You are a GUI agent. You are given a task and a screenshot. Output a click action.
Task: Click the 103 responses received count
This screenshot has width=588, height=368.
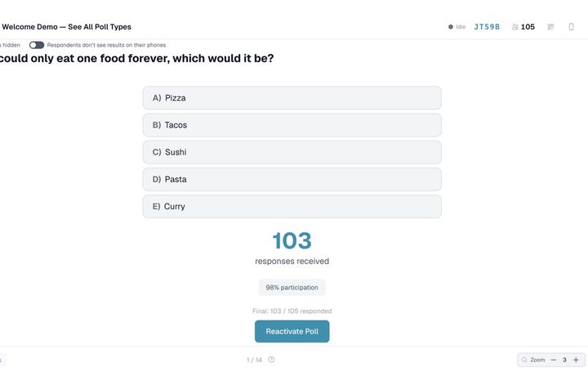coord(292,240)
